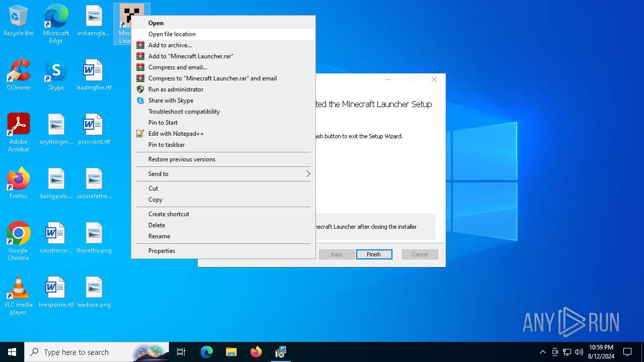
Task: Click Finish in the Setup Wizard
Action: [x=374, y=254]
